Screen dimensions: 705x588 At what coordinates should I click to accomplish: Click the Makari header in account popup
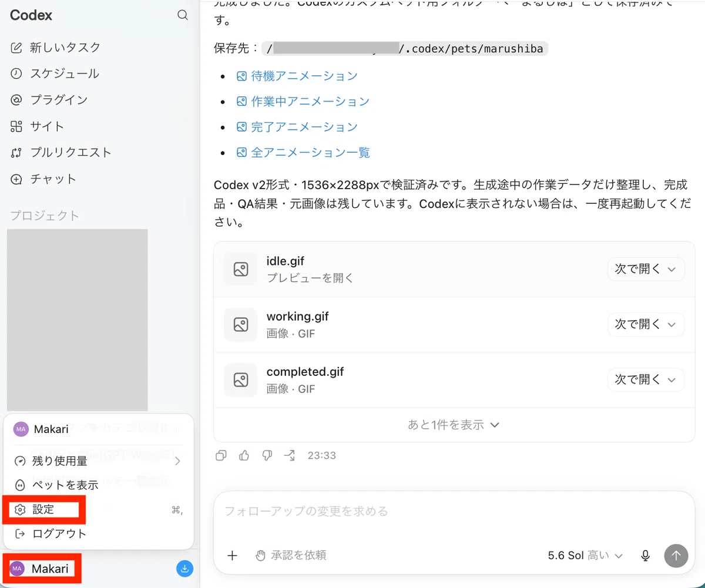[x=98, y=429]
